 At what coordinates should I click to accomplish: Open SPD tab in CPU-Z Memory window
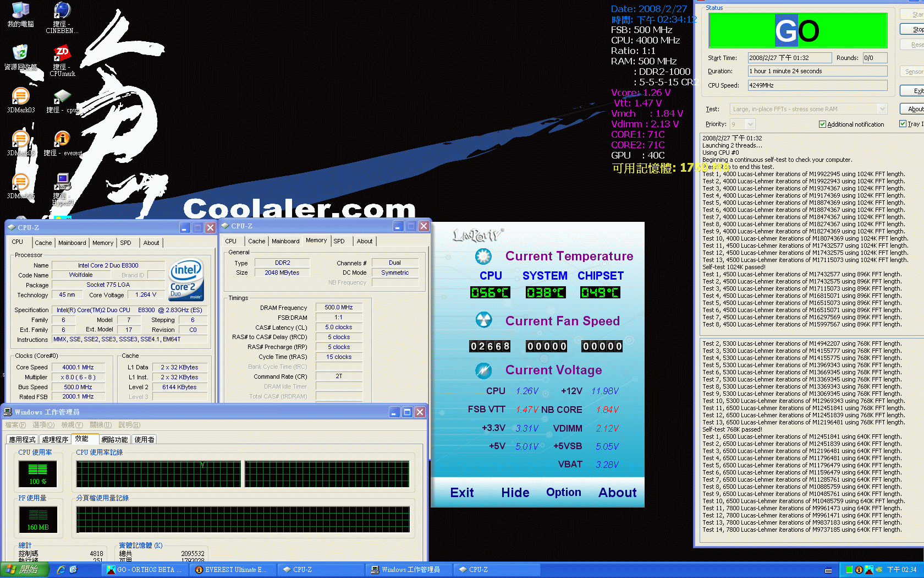click(339, 241)
